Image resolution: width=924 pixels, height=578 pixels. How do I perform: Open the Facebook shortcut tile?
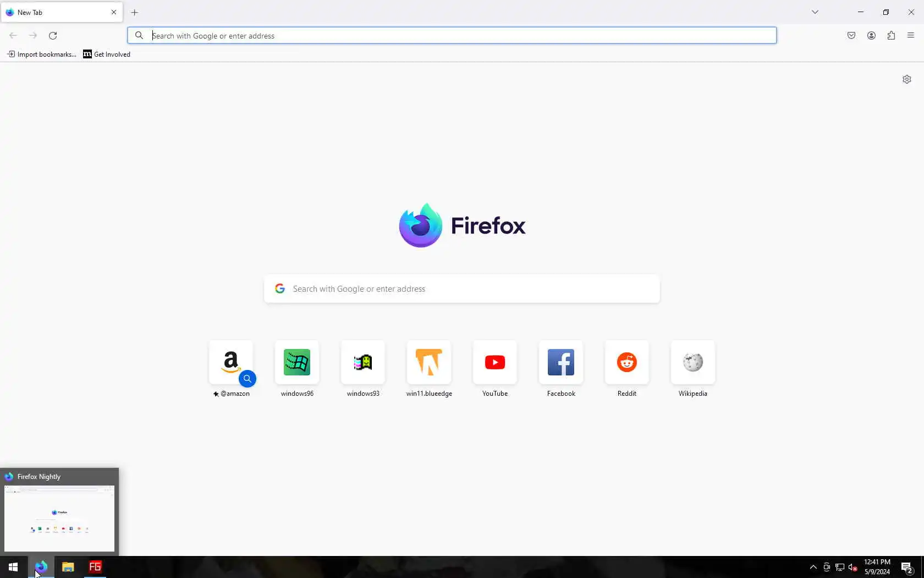[561, 362]
